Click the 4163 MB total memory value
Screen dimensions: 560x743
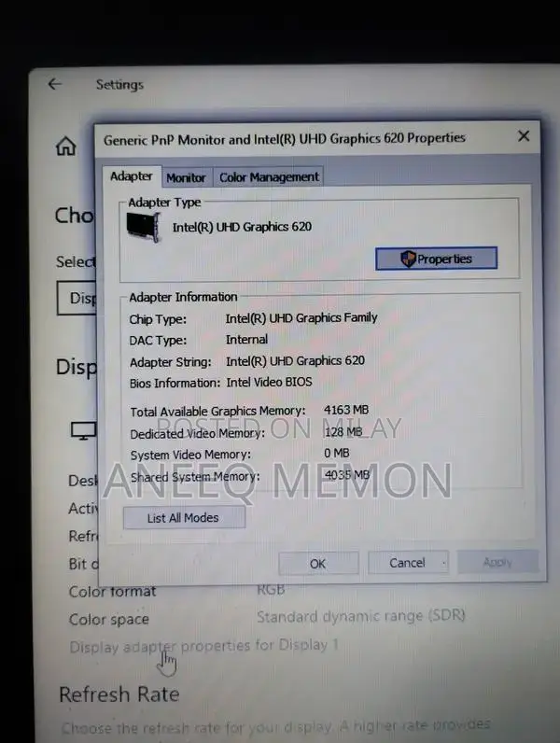(x=346, y=410)
